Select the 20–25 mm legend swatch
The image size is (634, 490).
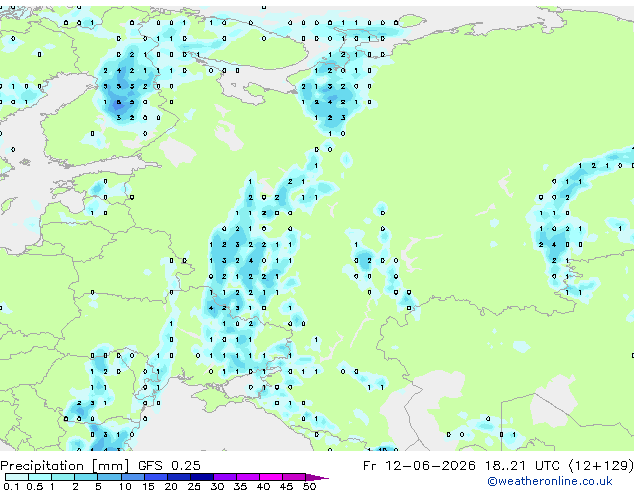(178, 477)
